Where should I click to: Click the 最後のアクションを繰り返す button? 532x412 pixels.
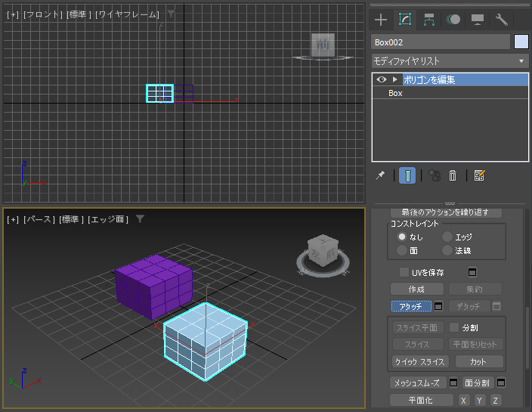(446, 212)
